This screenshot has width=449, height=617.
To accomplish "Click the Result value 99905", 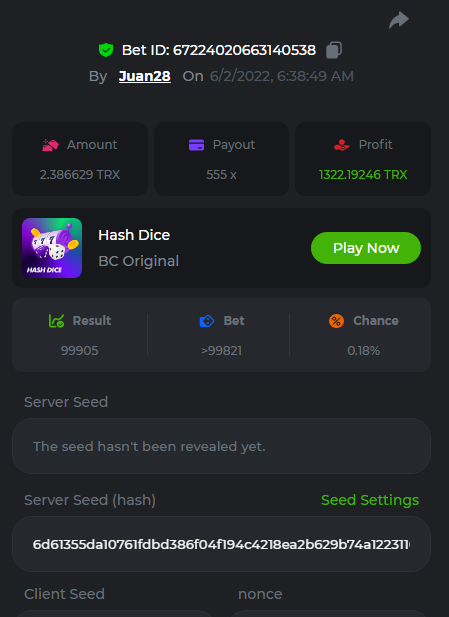I will coord(79,350).
